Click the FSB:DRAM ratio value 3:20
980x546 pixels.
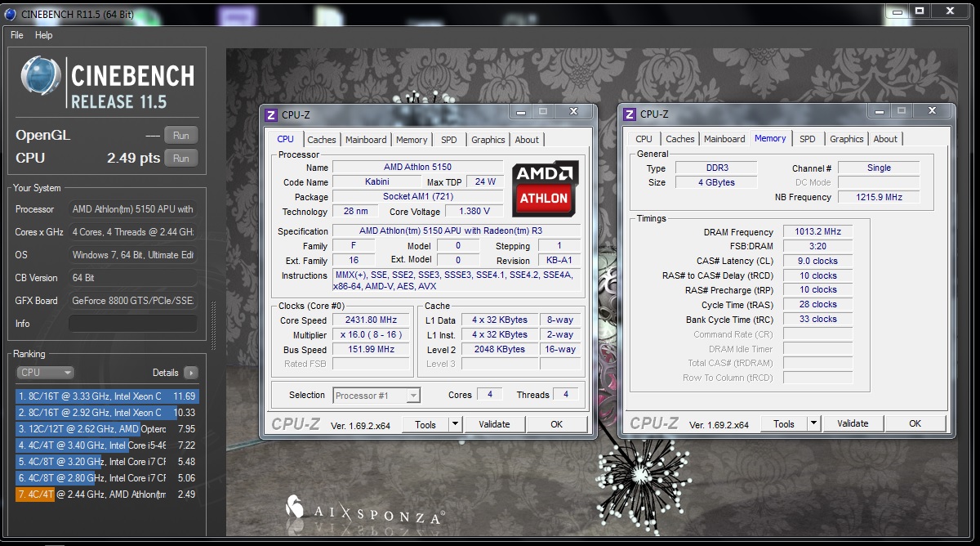(817, 246)
